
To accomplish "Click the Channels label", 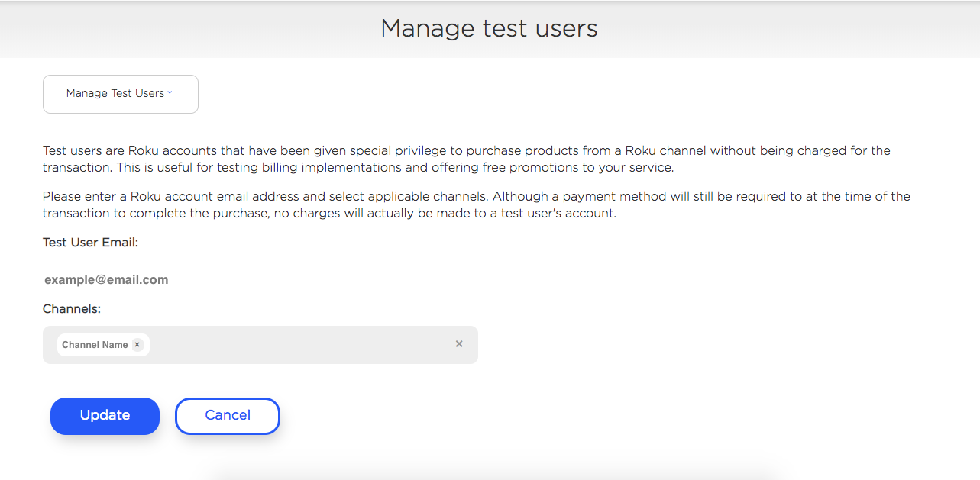I will coord(72,309).
